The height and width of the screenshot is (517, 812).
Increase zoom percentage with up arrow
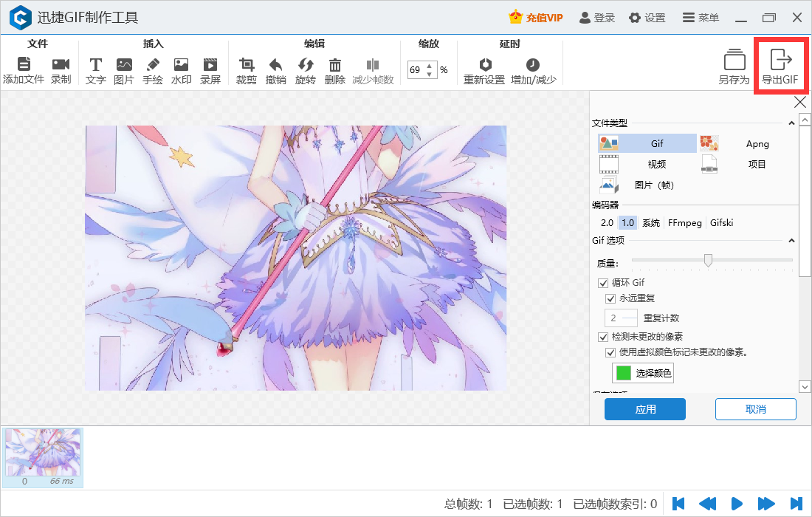(430, 66)
